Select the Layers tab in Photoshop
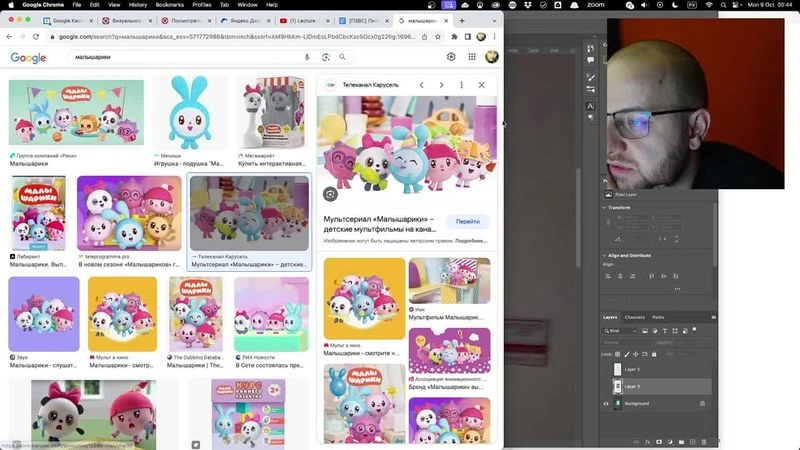 click(x=610, y=317)
